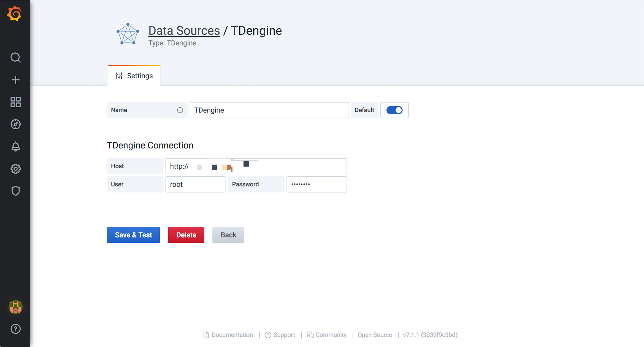Screen dimensions: 644x347
Task: Open the Help question mark icon
Action: pyautogui.click(x=15, y=329)
